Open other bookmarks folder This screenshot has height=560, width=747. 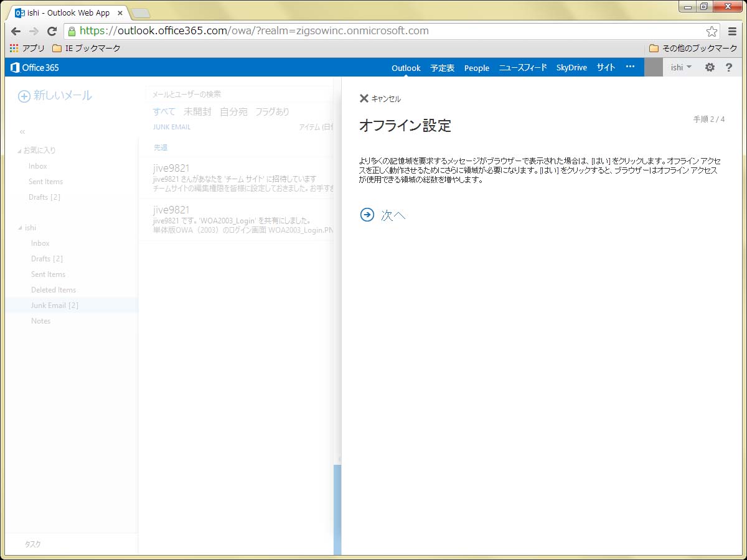coord(693,48)
